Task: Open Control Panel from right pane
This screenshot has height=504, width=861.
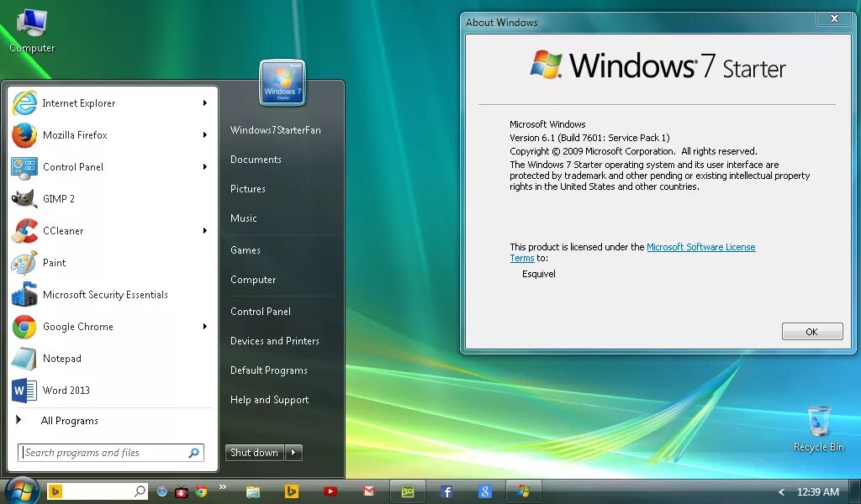Action: 261,312
